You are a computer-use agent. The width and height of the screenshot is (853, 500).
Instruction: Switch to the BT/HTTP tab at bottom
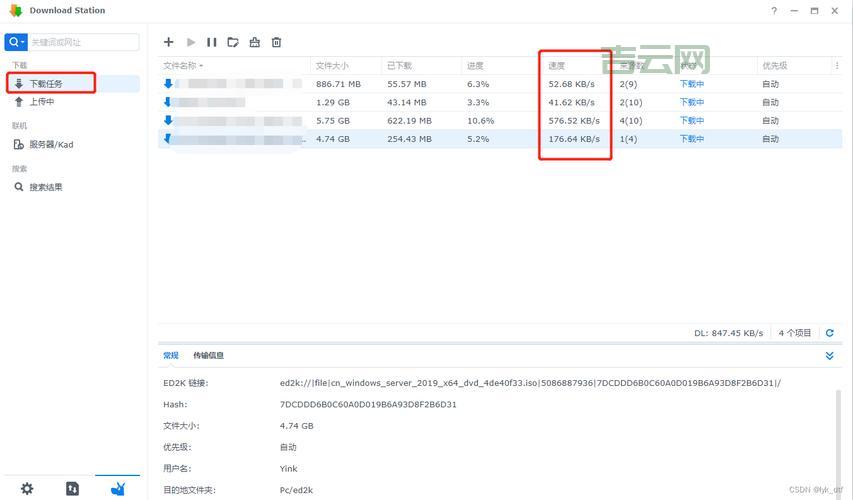[x=72, y=488]
